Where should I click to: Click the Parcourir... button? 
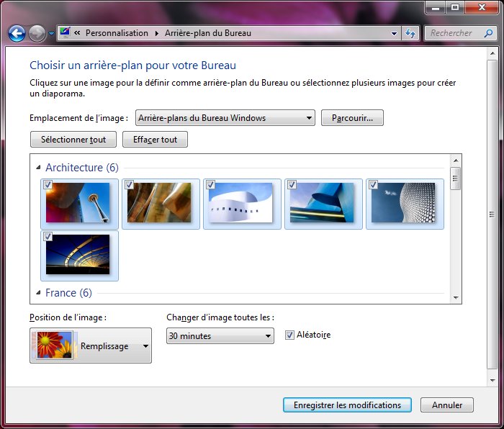[352, 118]
